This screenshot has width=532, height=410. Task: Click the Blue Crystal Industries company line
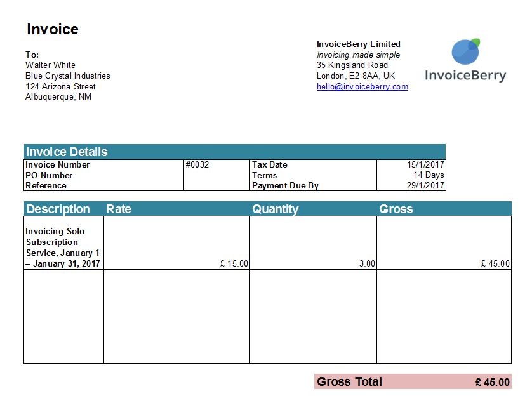[67, 76]
